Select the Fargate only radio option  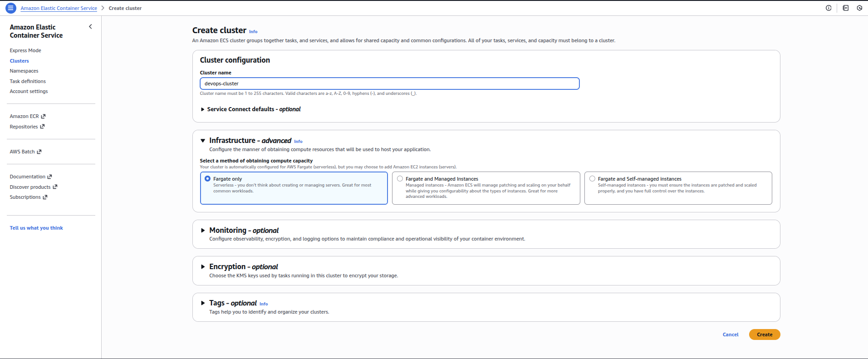[207, 179]
